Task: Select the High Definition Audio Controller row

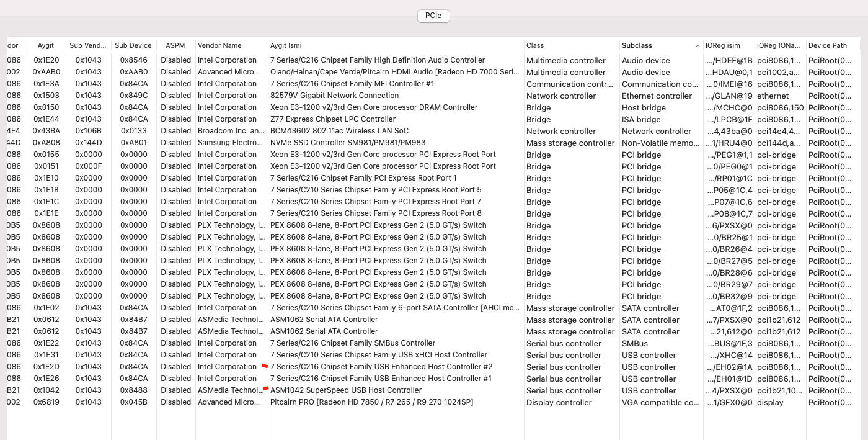Action: tap(378, 60)
